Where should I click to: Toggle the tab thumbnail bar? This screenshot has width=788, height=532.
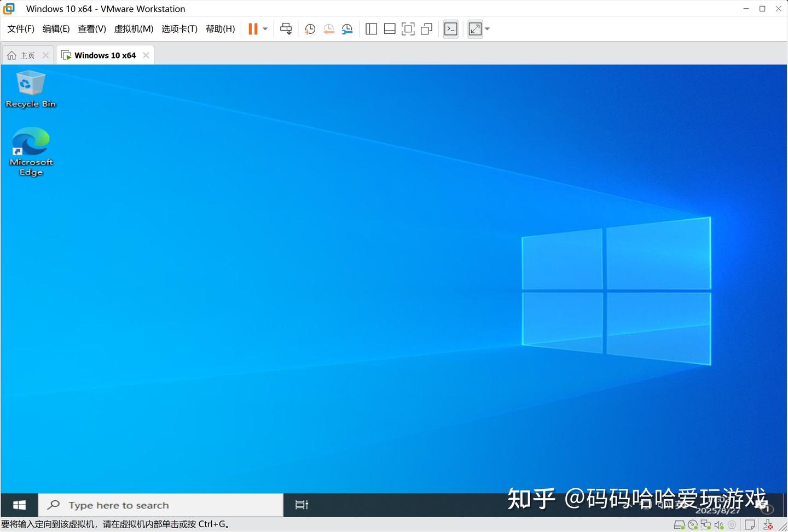click(x=390, y=29)
